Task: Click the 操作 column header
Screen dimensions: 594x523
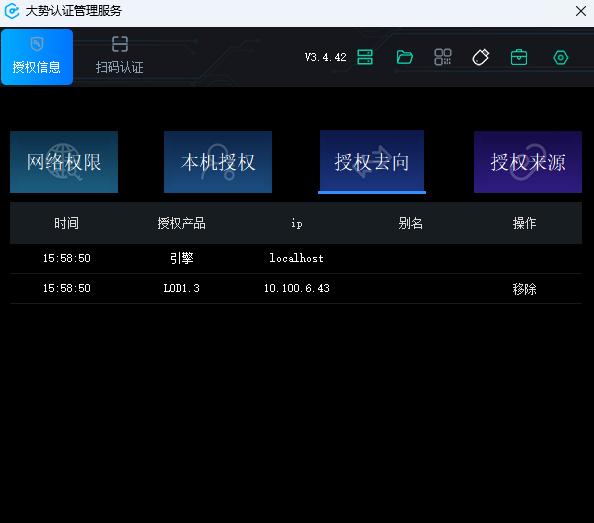Action: 524,223
